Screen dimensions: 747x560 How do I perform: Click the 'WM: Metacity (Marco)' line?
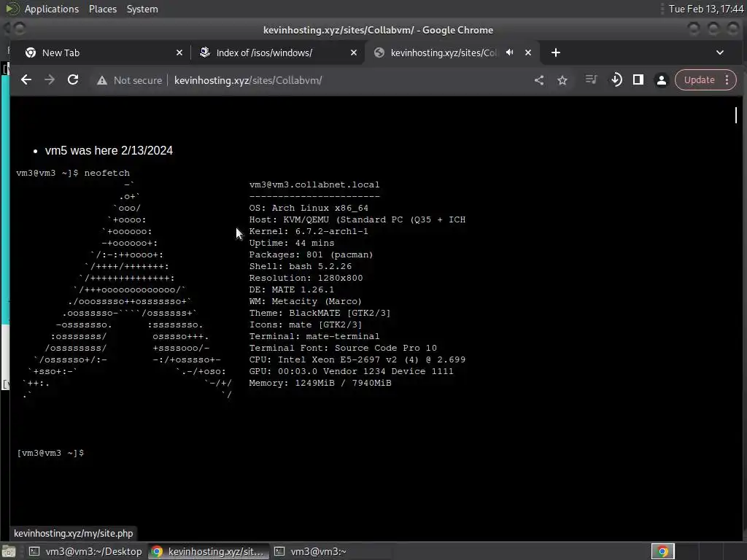pyautogui.click(x=306, y=301)
